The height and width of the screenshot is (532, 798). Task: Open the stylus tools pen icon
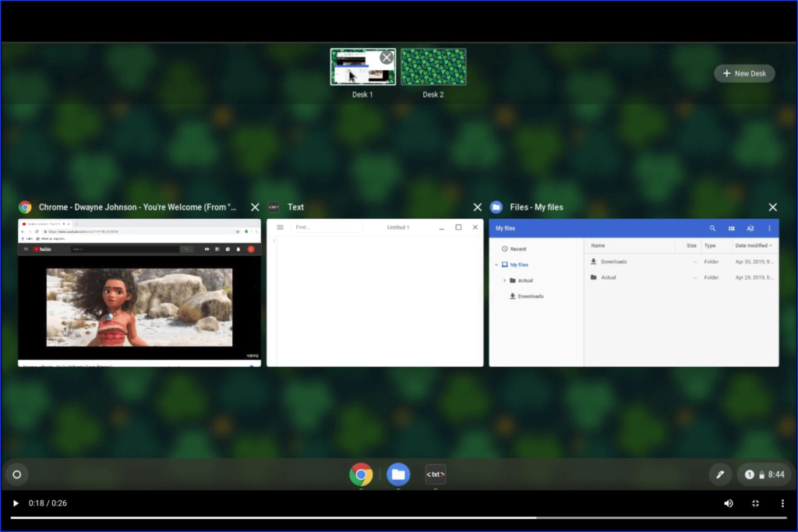[720, 474]
